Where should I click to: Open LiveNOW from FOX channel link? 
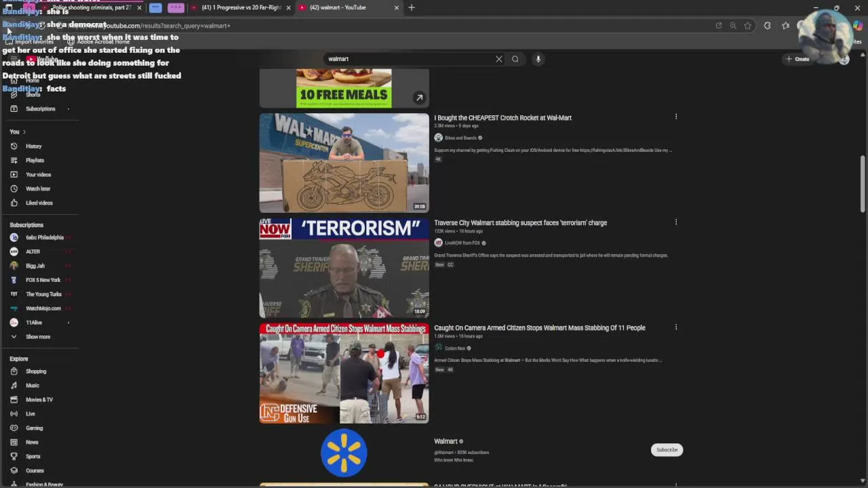pyautogui.click(x=462, y=243)
